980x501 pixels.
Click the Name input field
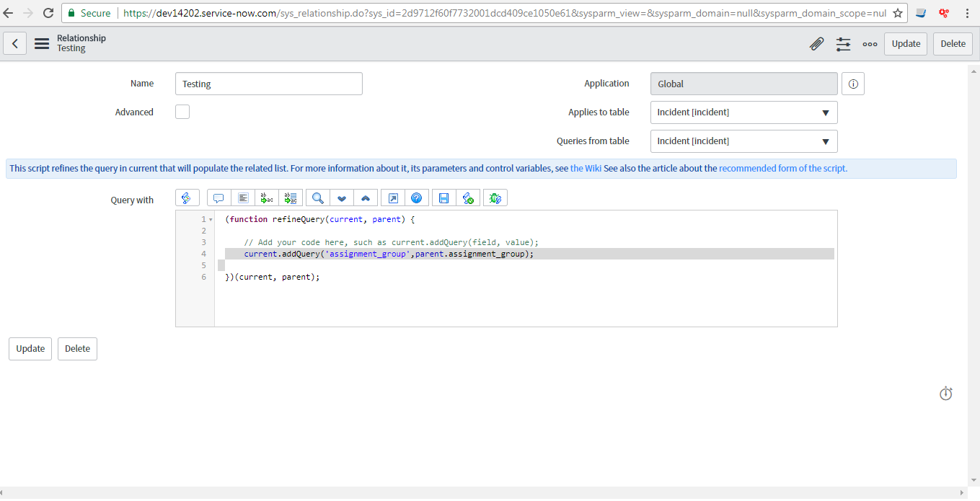268,84
